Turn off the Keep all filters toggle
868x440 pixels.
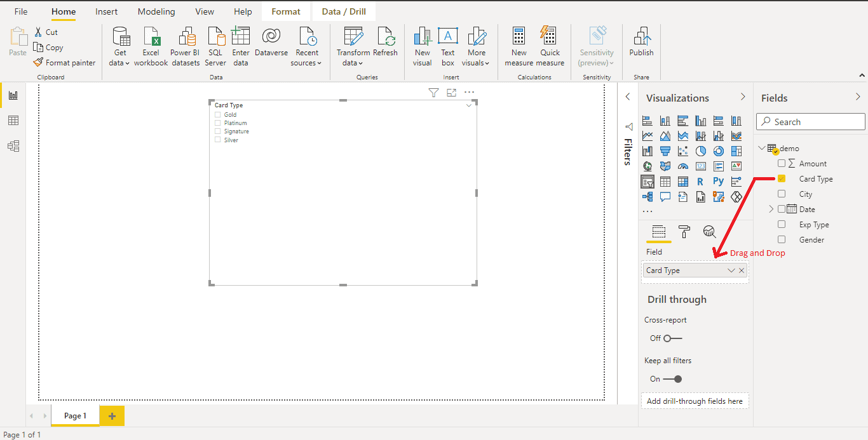click(672, 379)
